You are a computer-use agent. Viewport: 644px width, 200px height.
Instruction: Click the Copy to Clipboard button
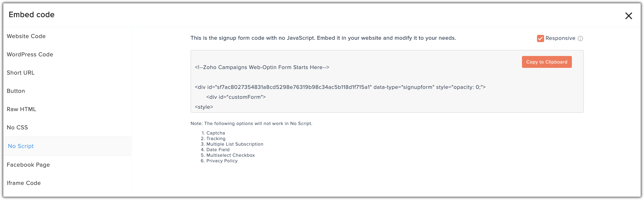(547, 62)
